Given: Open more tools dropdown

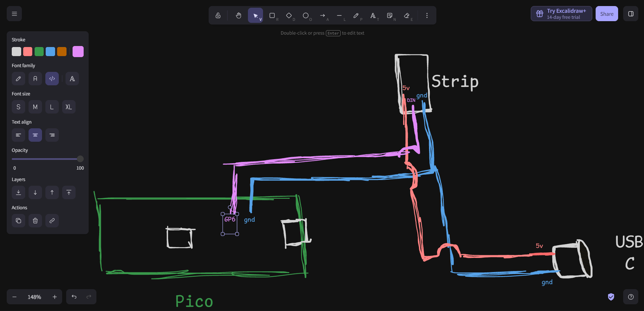Looking at the screenshot, I should [427, 15].
